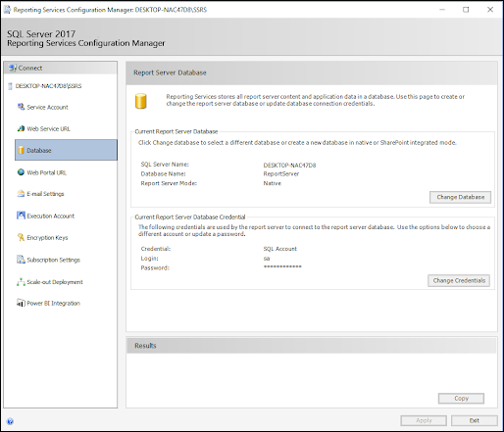Click the large yellow database icon
This screenshot has height=432, width=504.
coord(141,101)
